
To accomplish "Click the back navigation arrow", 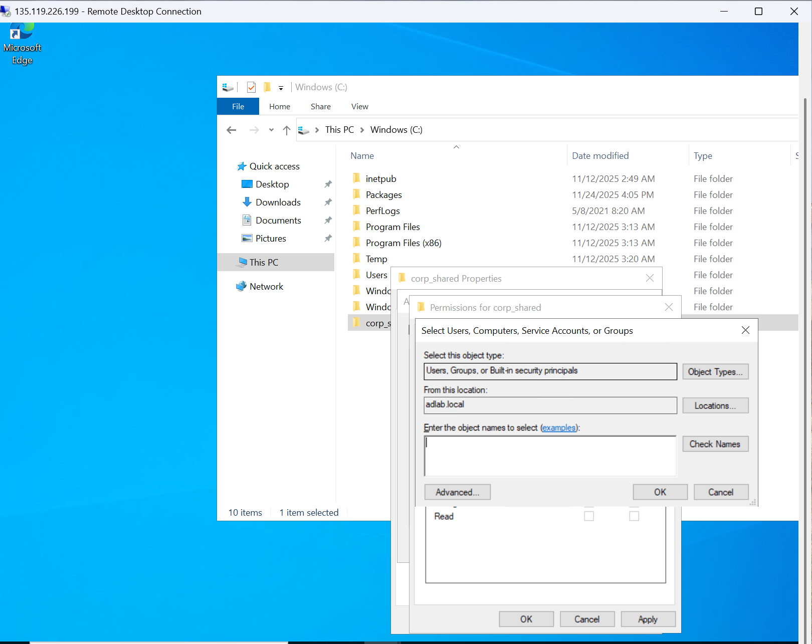I will tap(231, 129).
